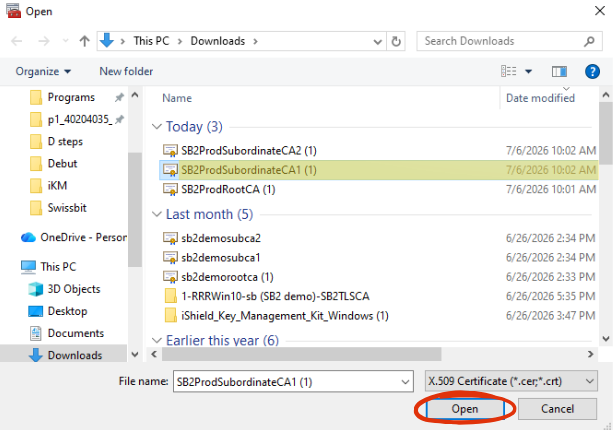
Task: Expand the address bar history dropdown
Action: (x=377, y=41)
